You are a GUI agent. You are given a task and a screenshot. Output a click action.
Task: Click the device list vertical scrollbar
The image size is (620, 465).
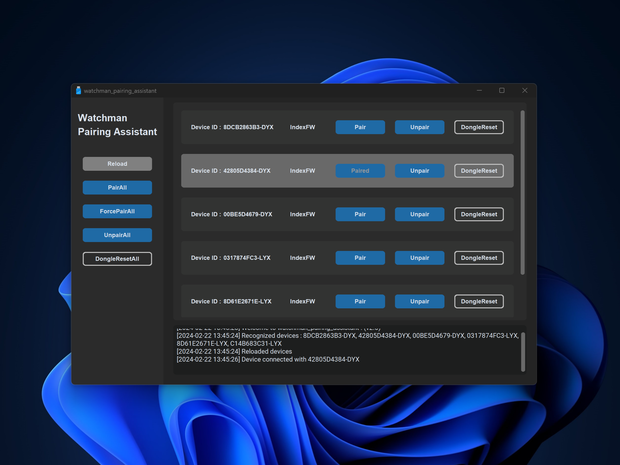point(523,192)
